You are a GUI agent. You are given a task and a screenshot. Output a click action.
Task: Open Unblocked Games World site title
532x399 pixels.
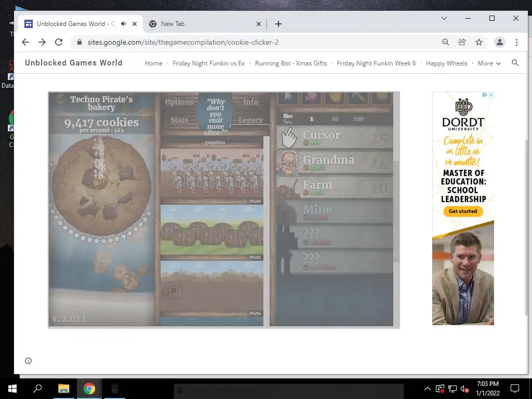tap(74, 63)
